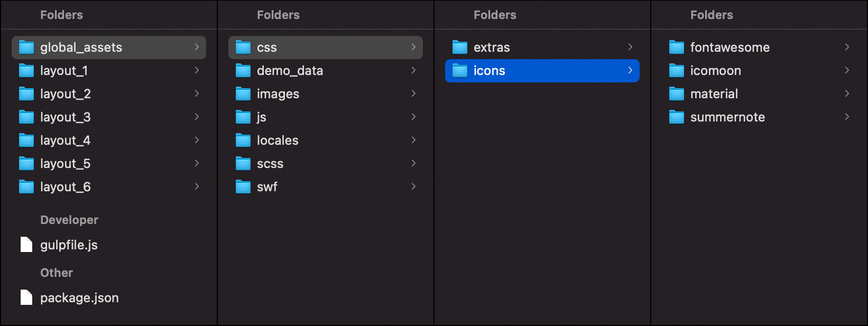Open the layout_5 folder row
The width and height of the screenshot is (868, 326).
click(x=109, y=164)
